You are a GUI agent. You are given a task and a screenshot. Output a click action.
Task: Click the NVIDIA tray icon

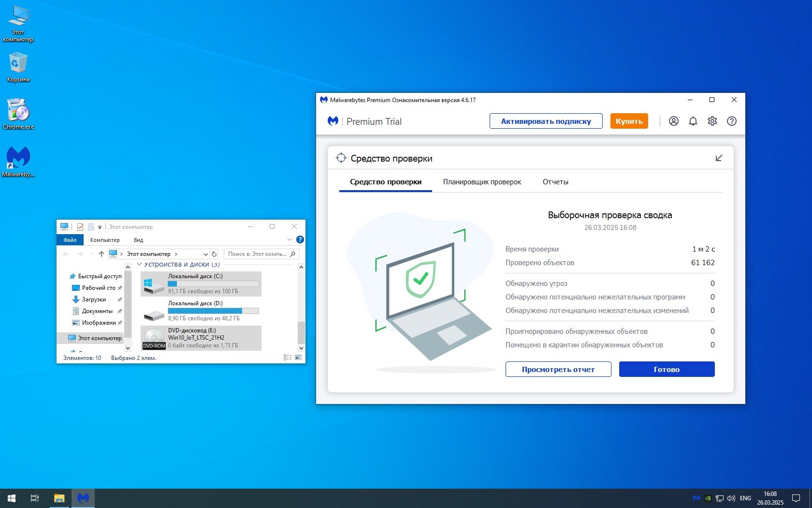click(x=708, y=498)
